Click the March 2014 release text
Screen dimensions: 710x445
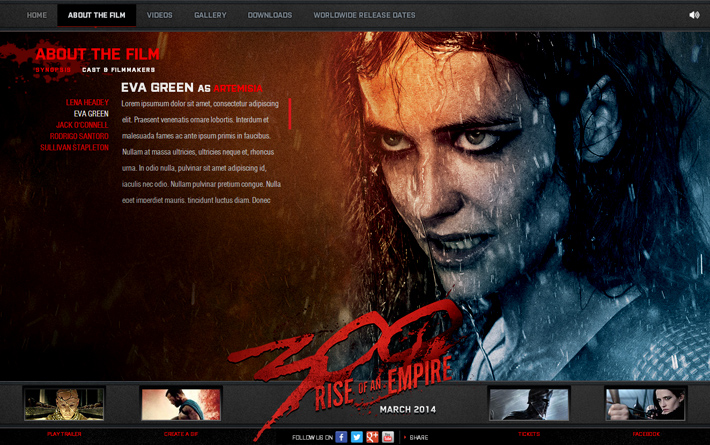pos(408,409)
